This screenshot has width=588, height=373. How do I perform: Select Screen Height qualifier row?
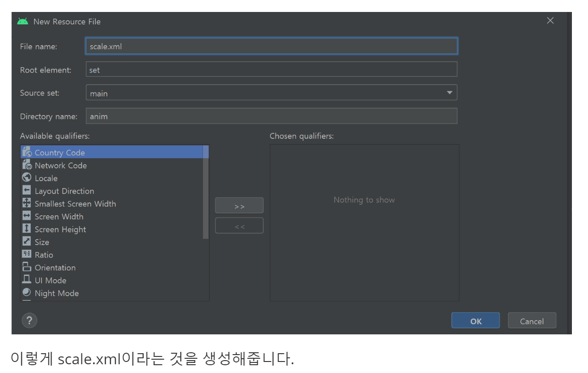pos(112,229)
